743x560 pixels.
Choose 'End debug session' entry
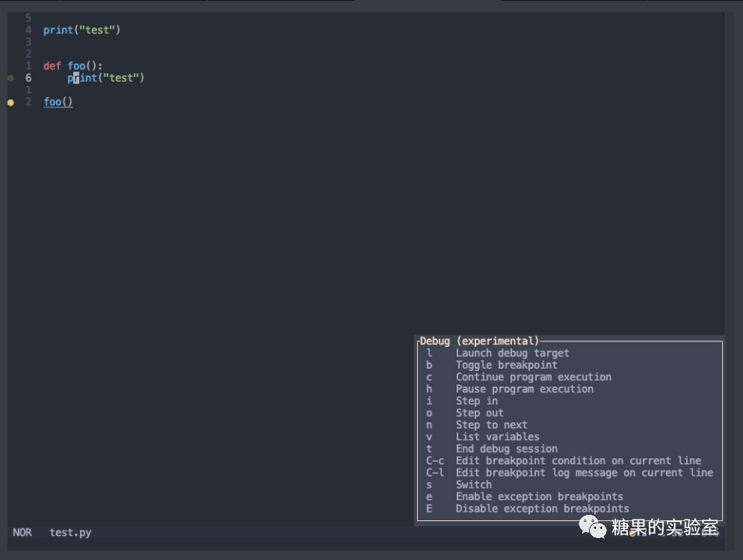[x=570, y=449]
